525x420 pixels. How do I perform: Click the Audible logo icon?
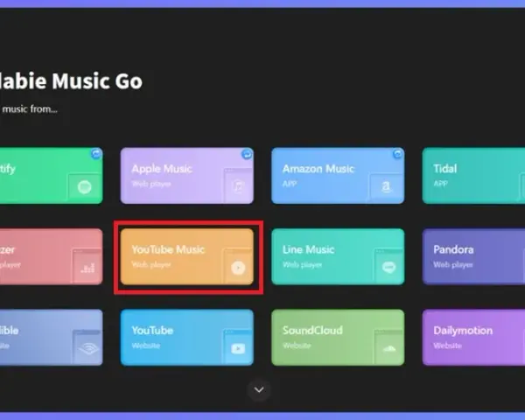point(88,348)
